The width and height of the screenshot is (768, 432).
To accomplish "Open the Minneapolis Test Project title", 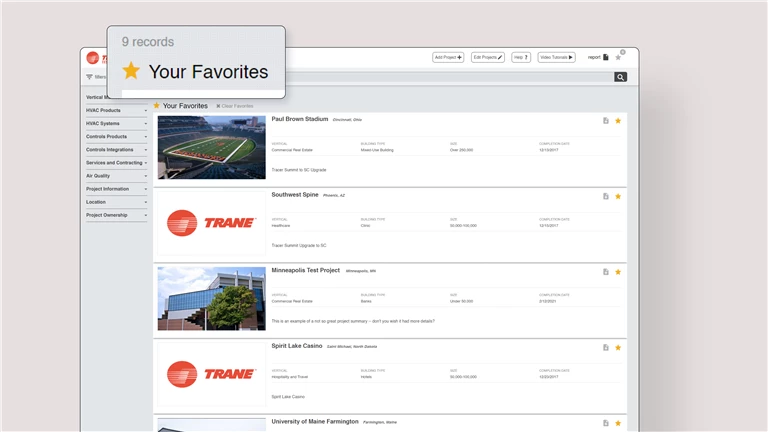I will (x=306, y=270).
